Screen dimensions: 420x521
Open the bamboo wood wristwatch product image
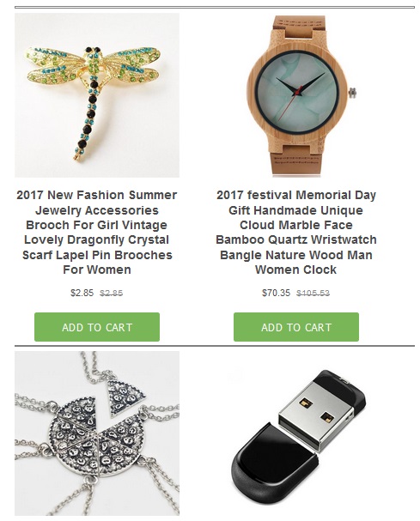click(296, 95)
